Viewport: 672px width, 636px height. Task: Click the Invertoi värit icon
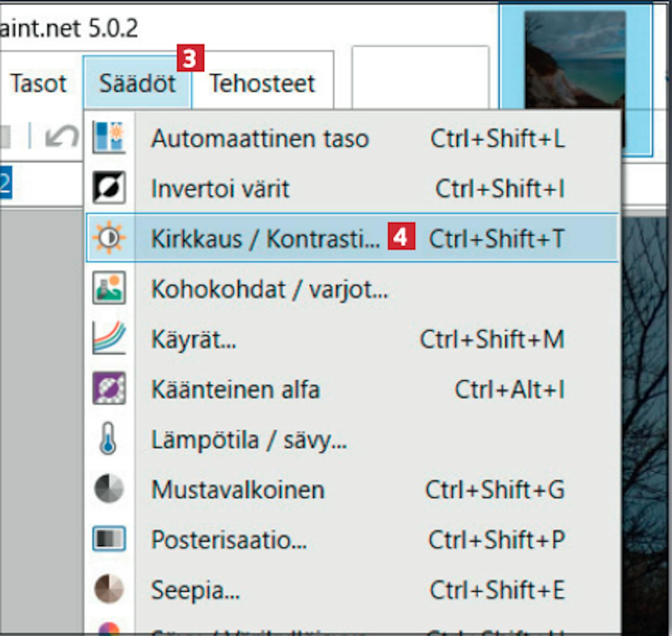point(109,188)
